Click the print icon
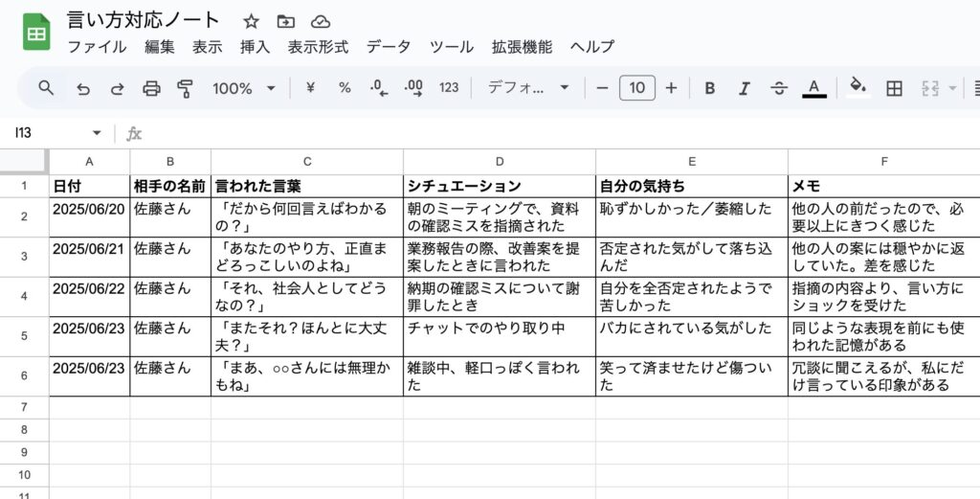Viewport: 980px width, 499px height. point(151,89)
